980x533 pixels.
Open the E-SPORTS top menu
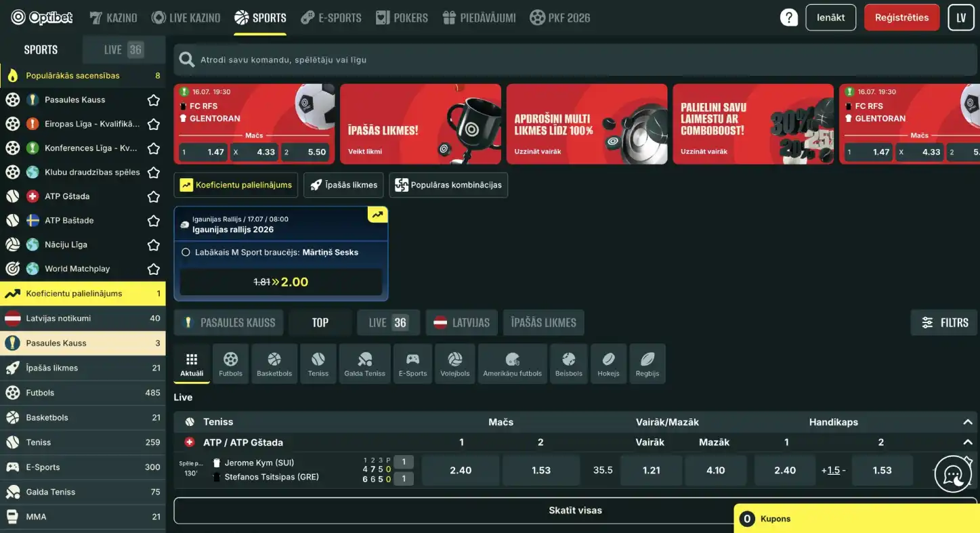coord(331,18)
